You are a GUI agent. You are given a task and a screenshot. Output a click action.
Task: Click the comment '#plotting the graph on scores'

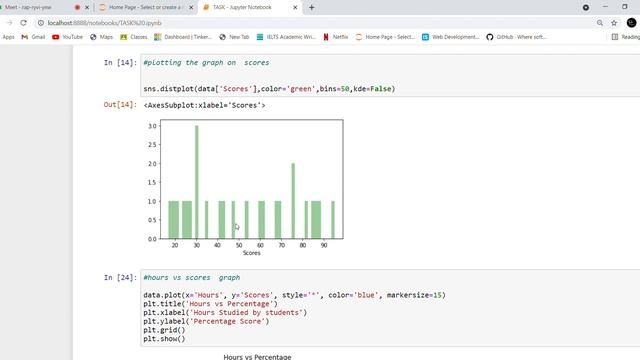coord(206,62)
